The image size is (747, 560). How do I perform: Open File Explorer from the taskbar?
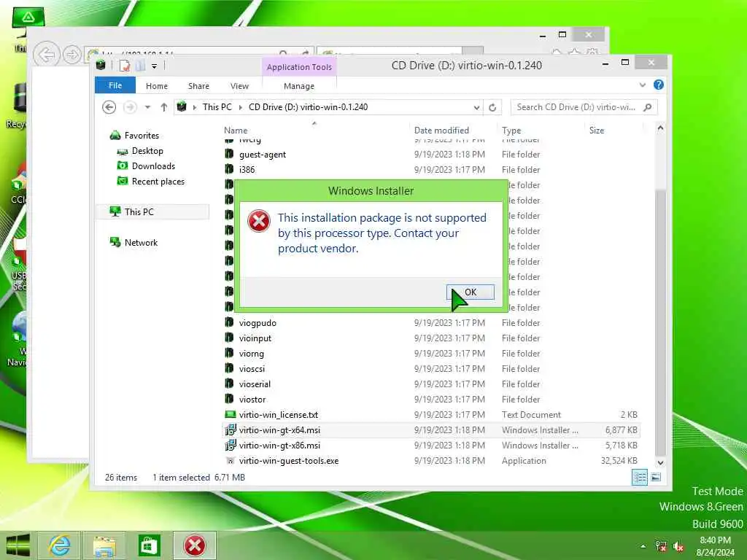[104, 545]
